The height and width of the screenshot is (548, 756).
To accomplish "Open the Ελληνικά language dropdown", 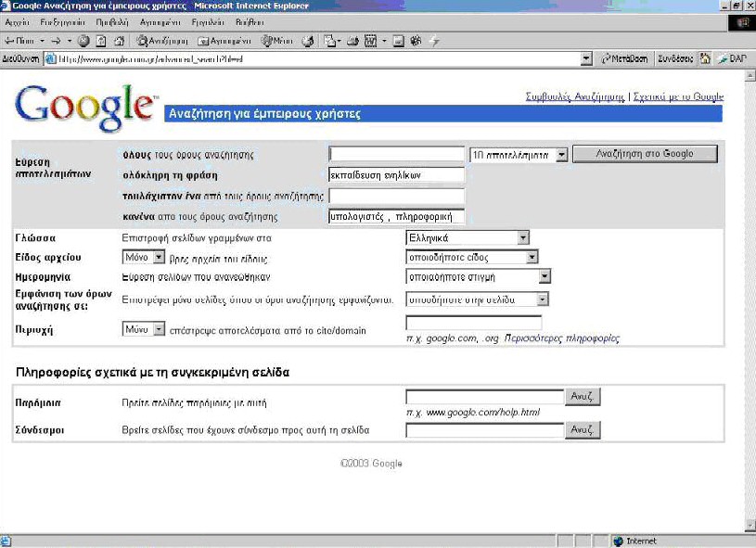I will [468, 237].
